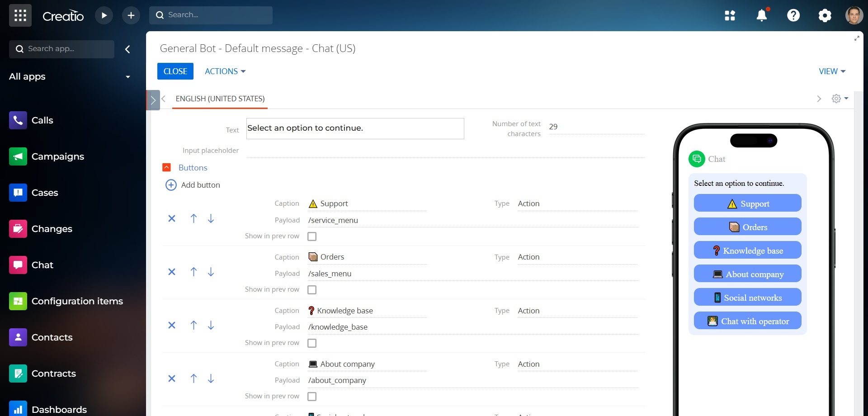868x416 pixels.
Task: Click the run process play icon
Action: tap(104, 15)
